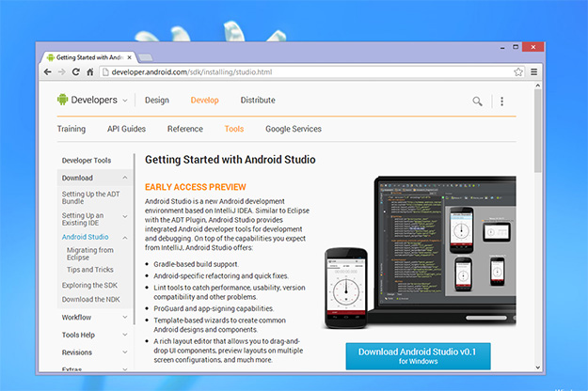Expand the Developers dropdown arrow
This screenshot has height=391, width=588.
pos(125,101)
